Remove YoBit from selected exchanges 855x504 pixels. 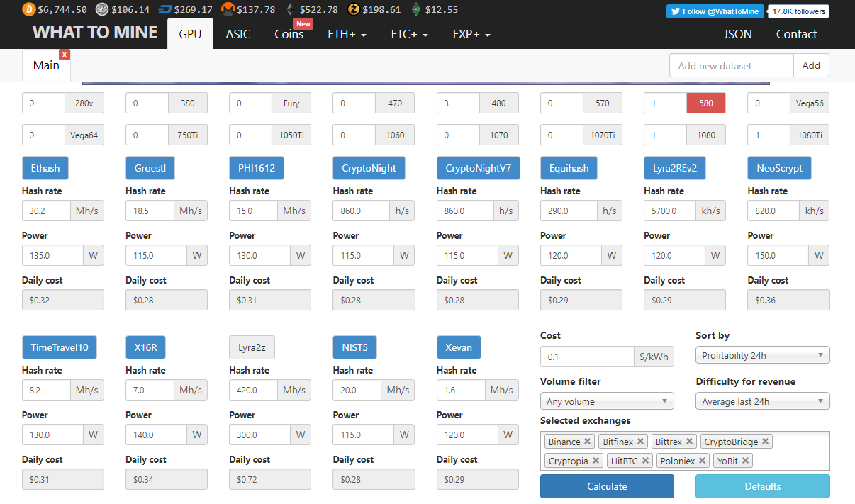745,461
